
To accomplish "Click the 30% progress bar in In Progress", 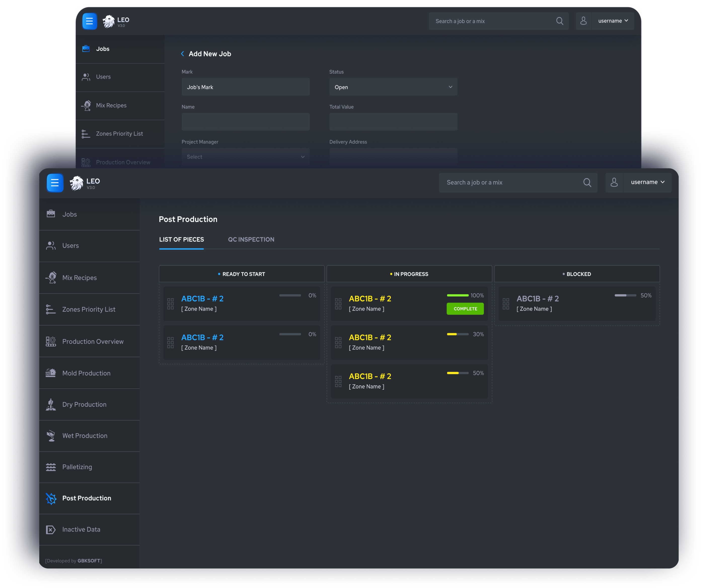I will [x=457, y=334].
